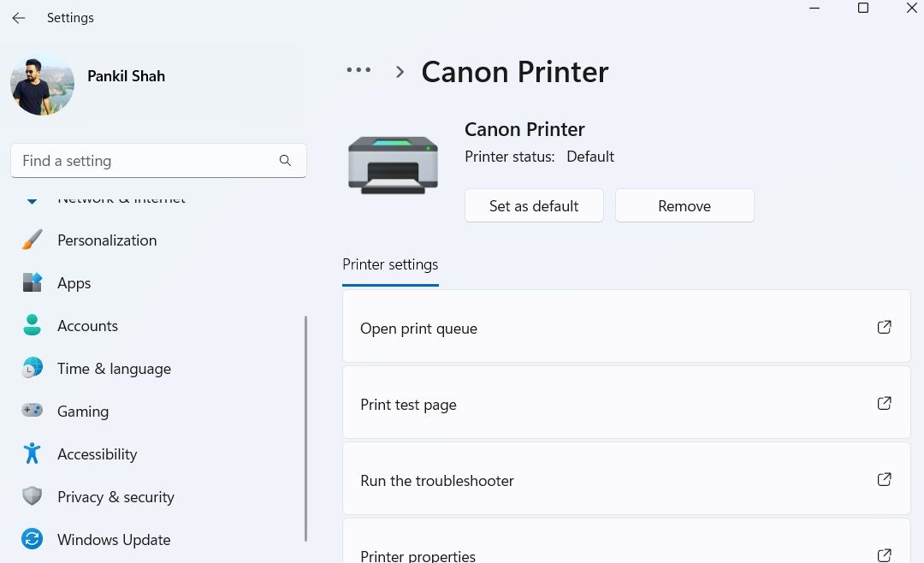The height and width of the screenshot is (563, 924).
Task: Click the back arrow in Settings header
Action: 18,18
